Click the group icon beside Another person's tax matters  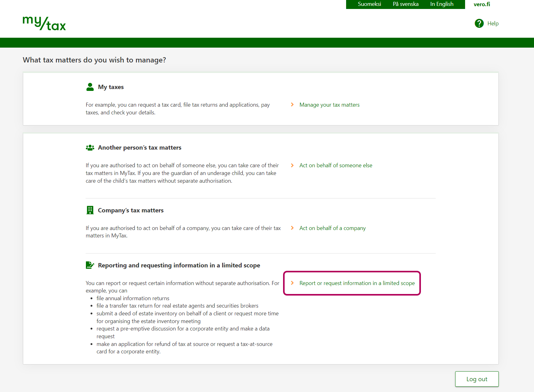[90, 148]
